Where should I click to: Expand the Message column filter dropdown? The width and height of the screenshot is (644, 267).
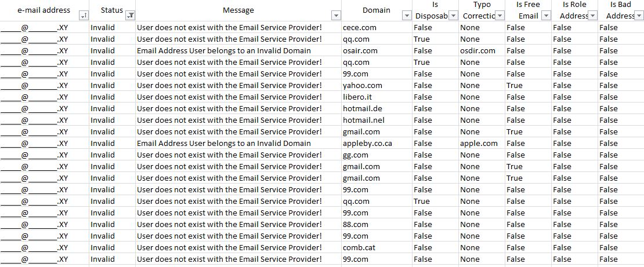(x=336, y=16)
